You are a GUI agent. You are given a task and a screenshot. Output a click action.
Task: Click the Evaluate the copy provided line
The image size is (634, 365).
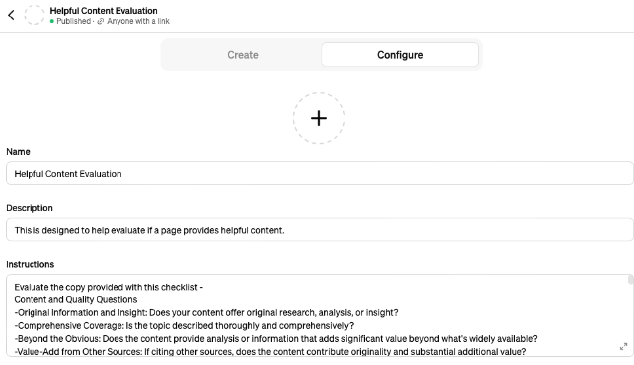coord(109,287)
